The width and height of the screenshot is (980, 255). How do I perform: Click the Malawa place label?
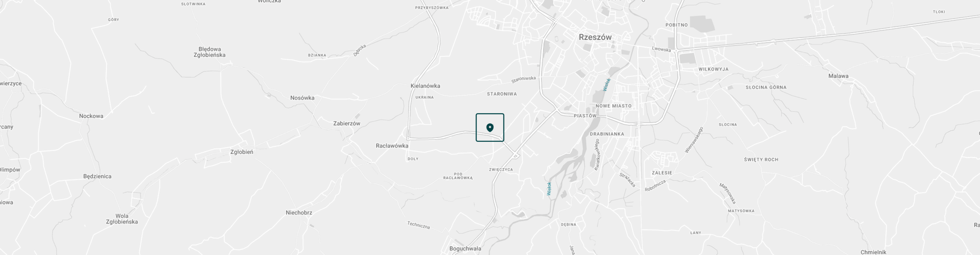pos(838,76)
